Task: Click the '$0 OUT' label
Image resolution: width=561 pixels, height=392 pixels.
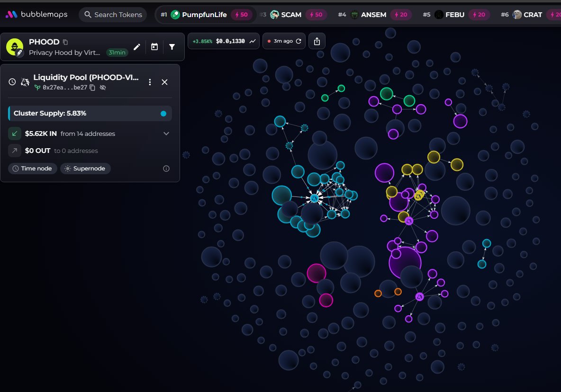Action: point(37,151)
